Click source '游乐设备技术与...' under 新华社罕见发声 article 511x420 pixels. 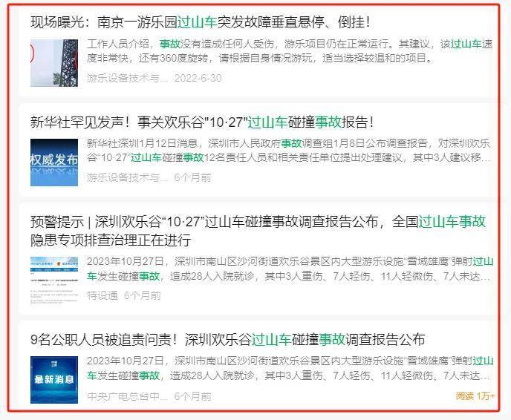pos(127,178)
